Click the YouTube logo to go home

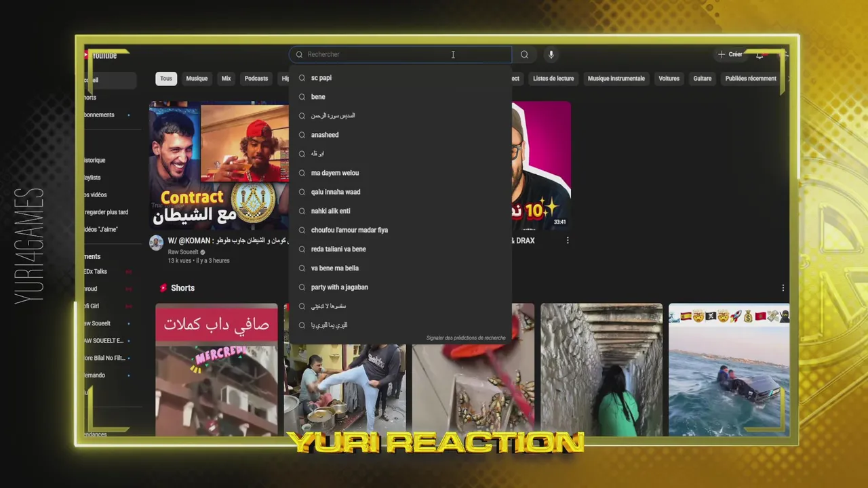[101, 55]
